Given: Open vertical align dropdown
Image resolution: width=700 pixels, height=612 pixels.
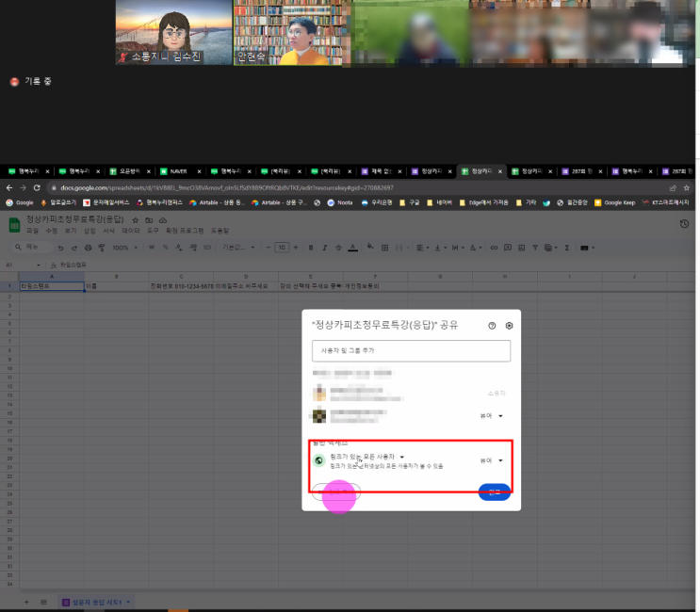Looking at the screenshot, I should click(x=440, y=248).
